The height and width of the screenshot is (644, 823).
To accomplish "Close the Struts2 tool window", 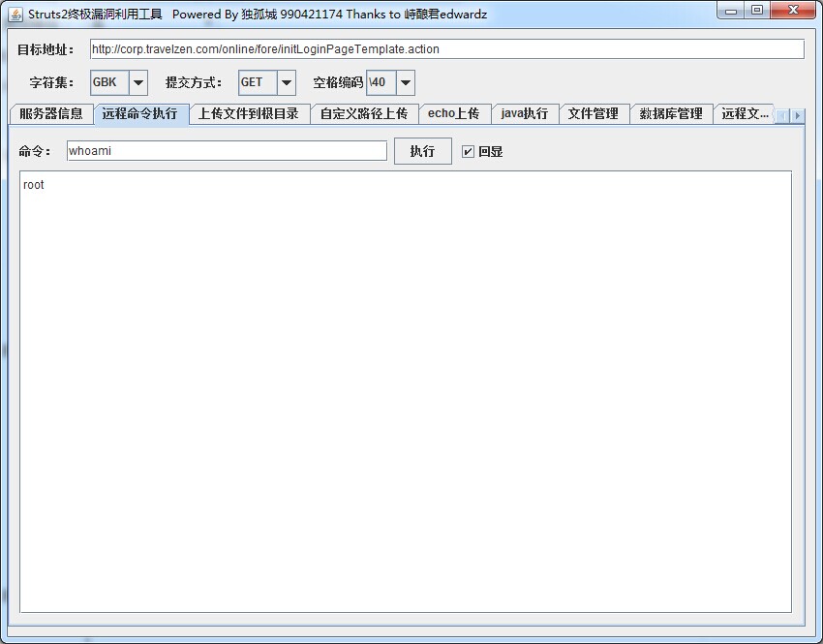I will pos(794,11).
